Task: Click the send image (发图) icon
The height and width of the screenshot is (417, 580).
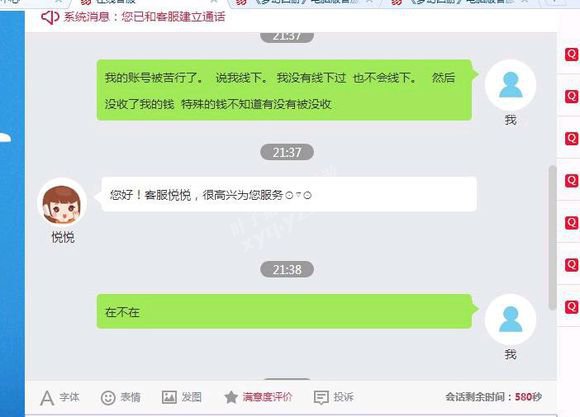Action: click(169, 397)
